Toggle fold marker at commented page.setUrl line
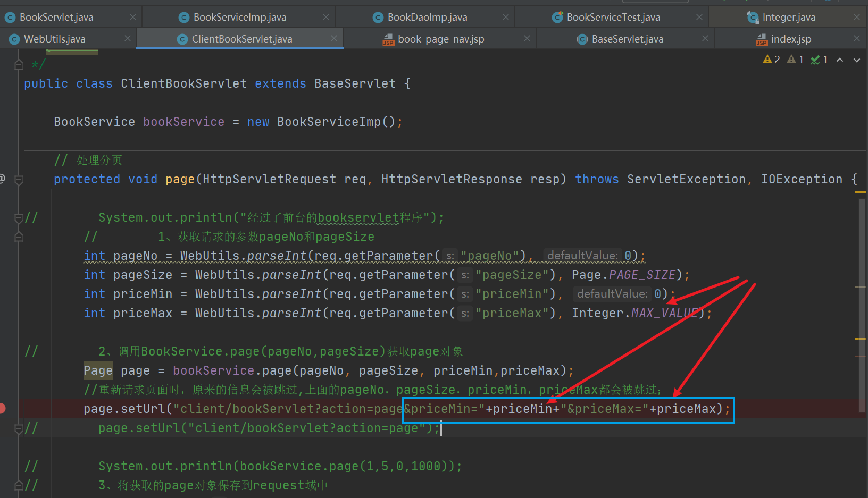This screenshot has height=498, width=868. point(19,428)
